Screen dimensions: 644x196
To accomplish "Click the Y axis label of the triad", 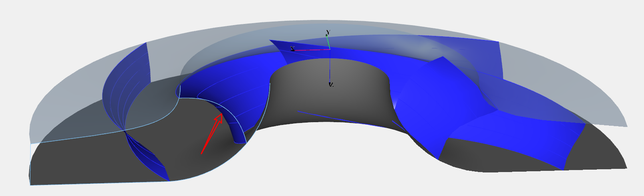I will pos(328,32).
